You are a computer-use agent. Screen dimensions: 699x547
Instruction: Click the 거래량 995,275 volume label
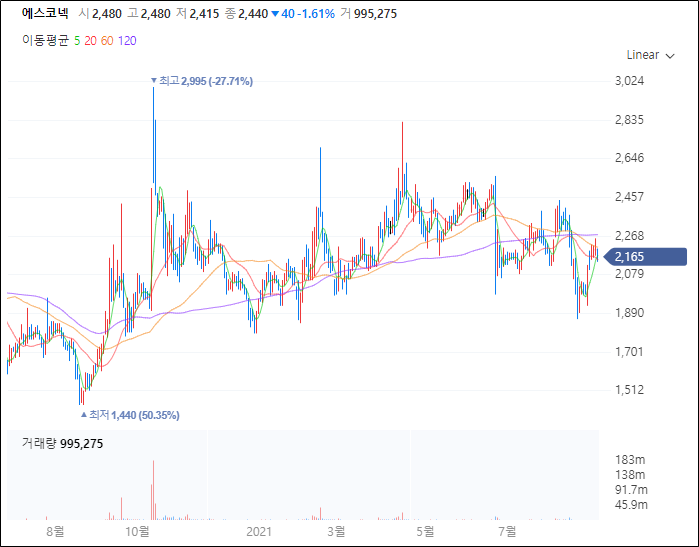pyautogui.click(x=62, y=444)
